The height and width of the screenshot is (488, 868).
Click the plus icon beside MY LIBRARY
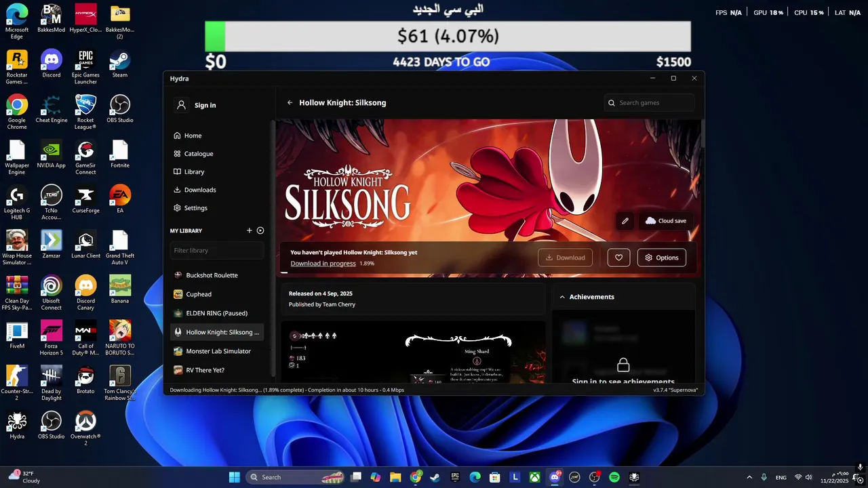(250, 230)
